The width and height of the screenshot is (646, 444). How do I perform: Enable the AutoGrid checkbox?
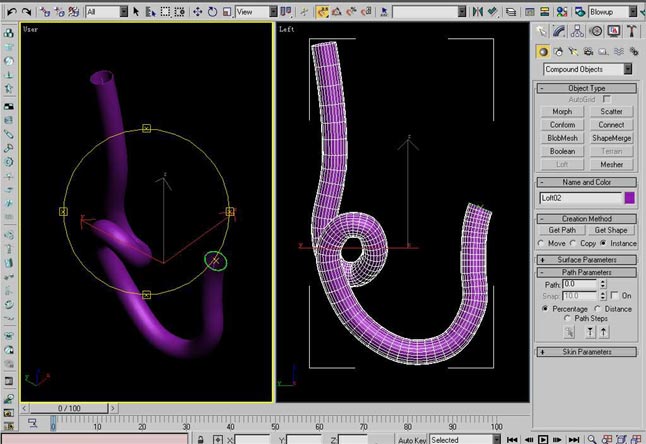606,99
